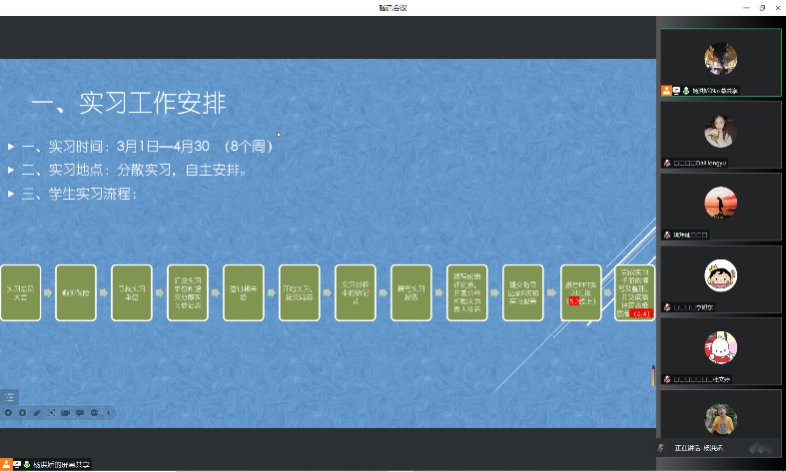
Task: Click the first green flowchart box
Action: (21, 292)
